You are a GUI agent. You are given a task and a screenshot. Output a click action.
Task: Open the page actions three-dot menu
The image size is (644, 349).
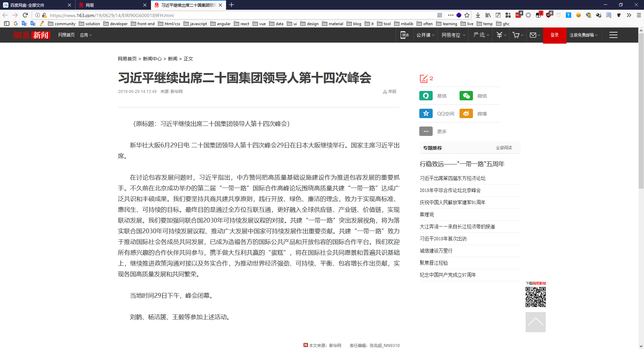pyautogui.click(x=450, y=15)
